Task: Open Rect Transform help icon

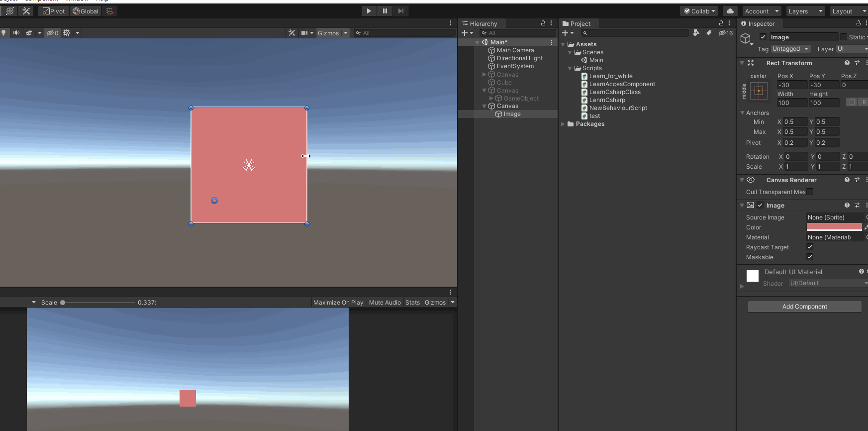Action: (x=847, y=63)
